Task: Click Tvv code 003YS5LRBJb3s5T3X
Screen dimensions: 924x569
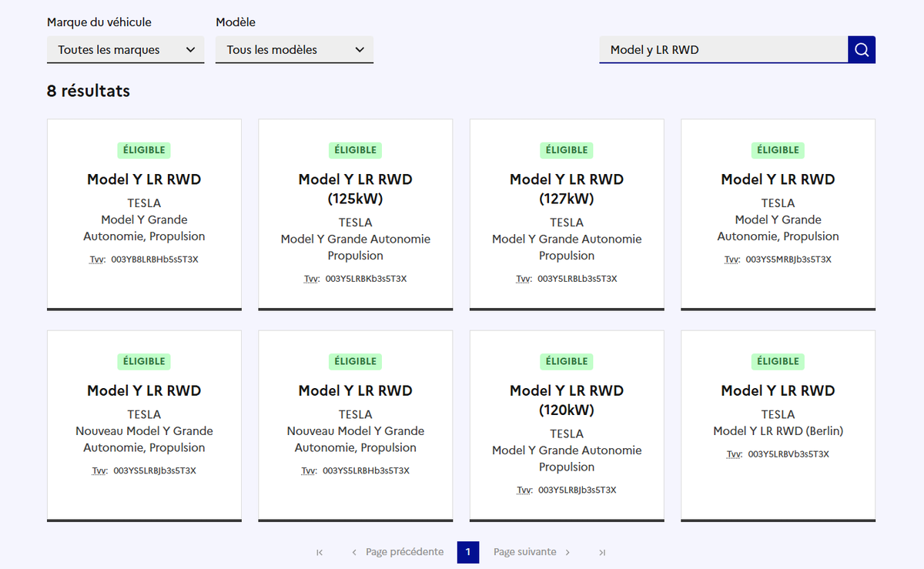Action: pos(155,471)
